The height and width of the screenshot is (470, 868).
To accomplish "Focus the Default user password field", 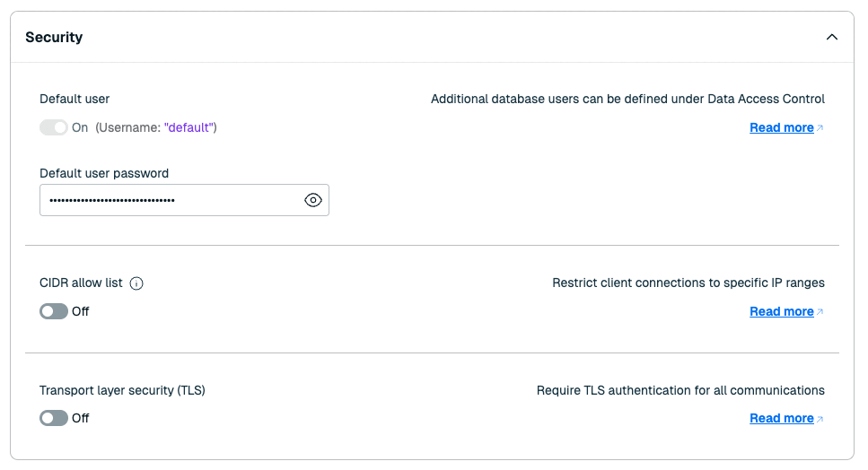I will click(171, 200).
